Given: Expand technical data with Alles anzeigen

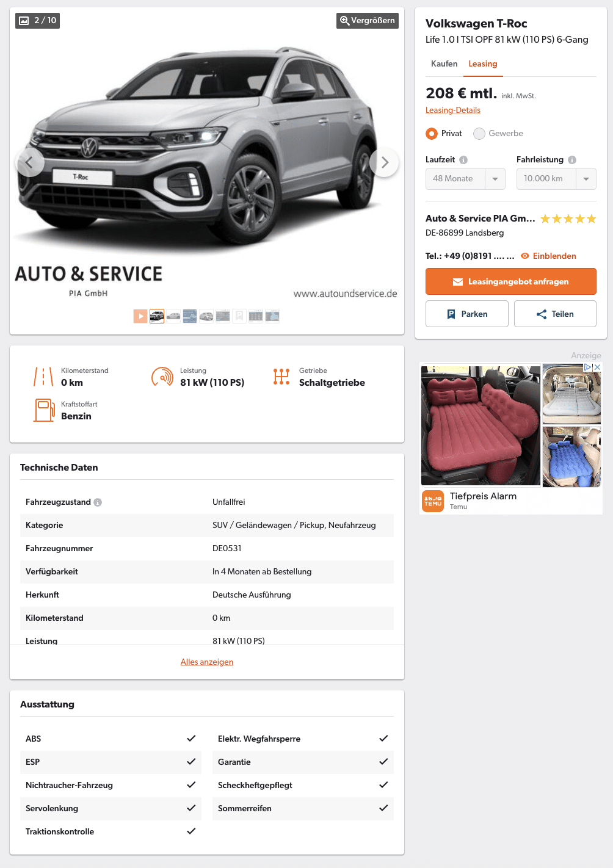Looking at the screenshot, I should (207, 662).
